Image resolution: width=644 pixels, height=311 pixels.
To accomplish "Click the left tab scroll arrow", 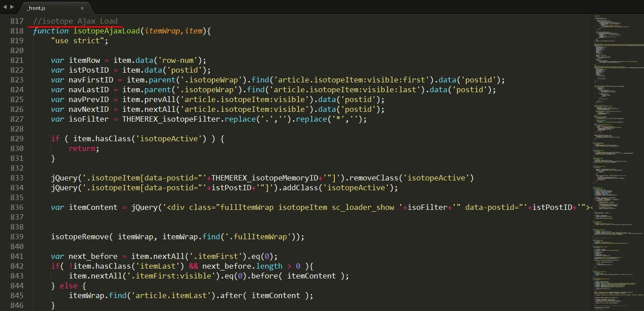I will pyautogui.click(x=5, y=7).
